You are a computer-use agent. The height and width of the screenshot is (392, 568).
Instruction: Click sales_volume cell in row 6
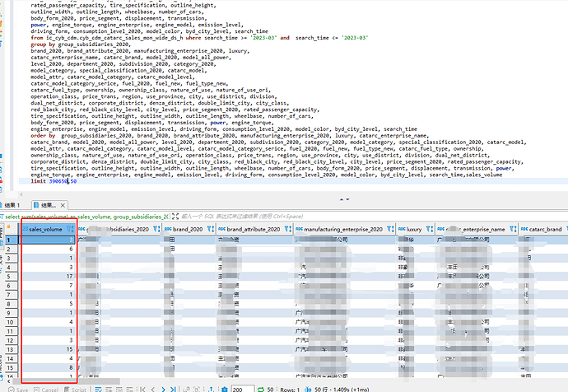click(47, 286)
